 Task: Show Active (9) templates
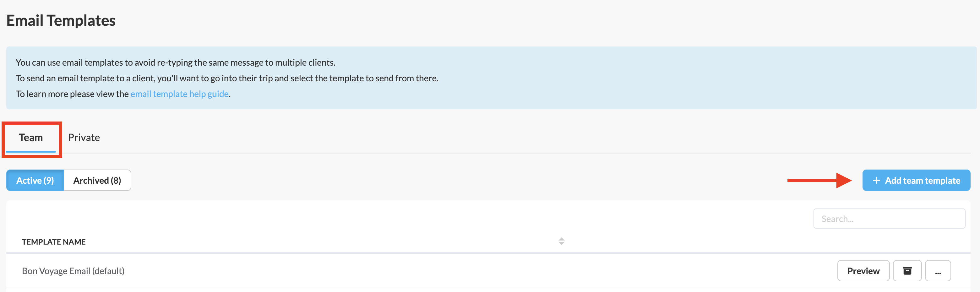35,180
